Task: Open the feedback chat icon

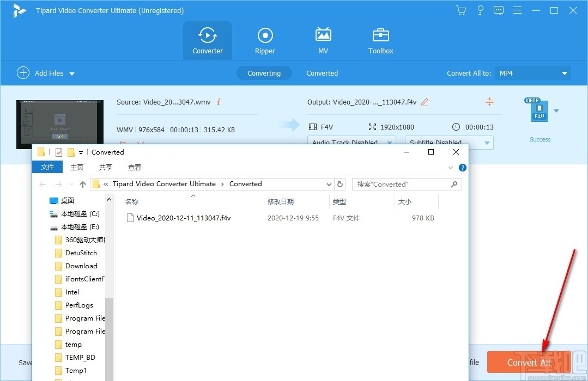Action: pyautogui.click(x=499, y=10)
